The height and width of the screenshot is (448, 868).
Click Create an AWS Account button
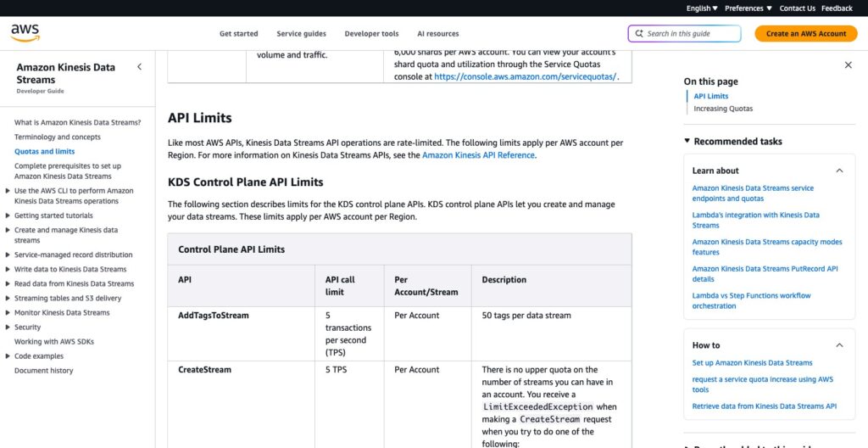(x=806, y=34)
